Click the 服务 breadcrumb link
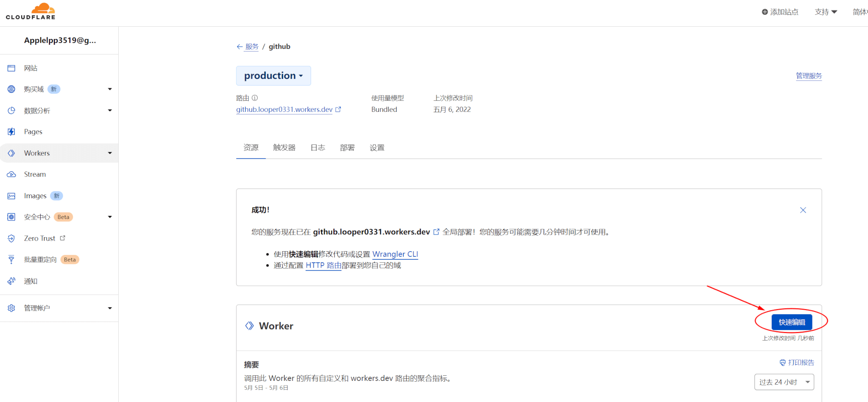This screenshot has height=402, width=868. [252, 47]
